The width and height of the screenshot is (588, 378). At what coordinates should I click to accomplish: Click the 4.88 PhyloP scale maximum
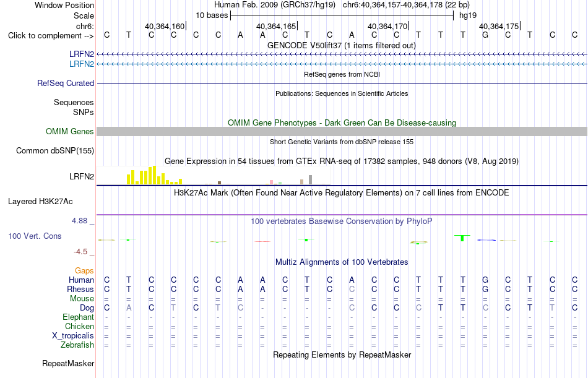[79, 221]
